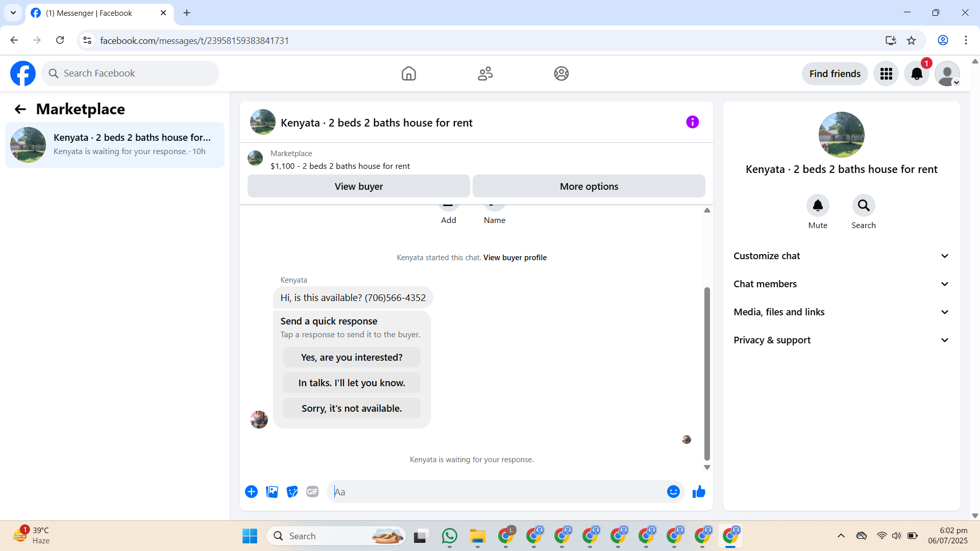Viewport: 980px width, 551px height.
Task: Open the Kenyata conversation in the list
Action: tap(115, 145)
